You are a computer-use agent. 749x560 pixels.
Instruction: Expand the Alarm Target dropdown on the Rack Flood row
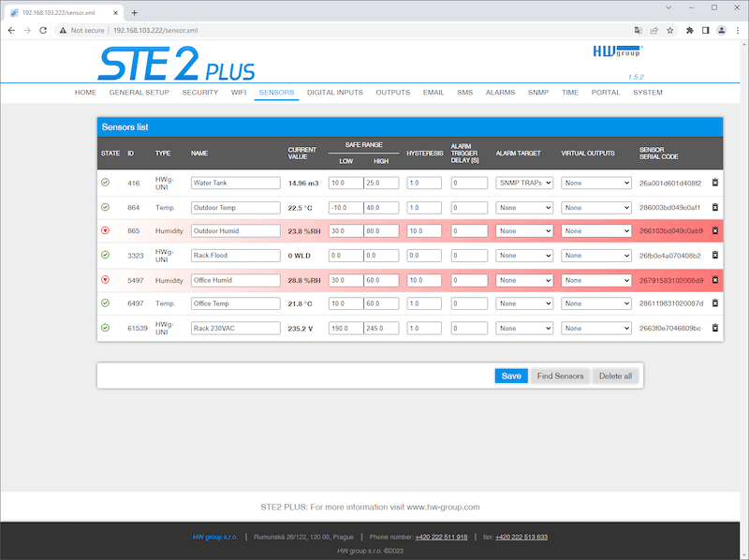[x=526, y=255]
